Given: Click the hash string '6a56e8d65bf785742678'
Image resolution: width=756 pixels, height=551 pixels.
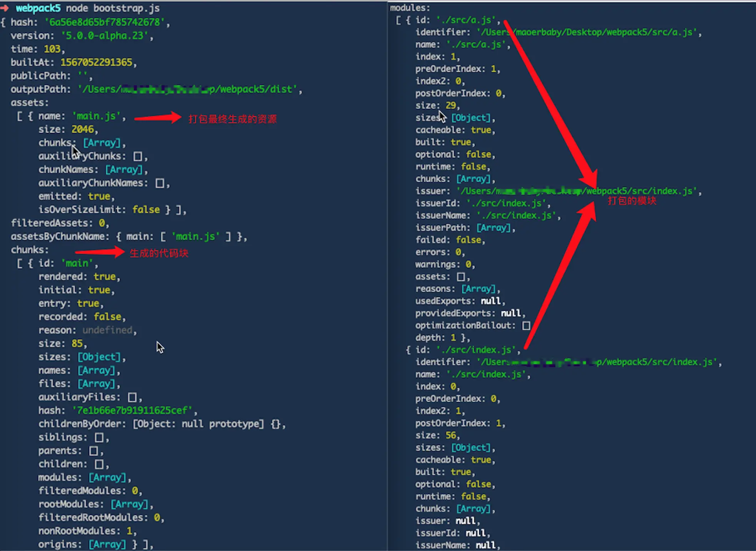Looking at the screenshot, I should click(x=105, y=22).
